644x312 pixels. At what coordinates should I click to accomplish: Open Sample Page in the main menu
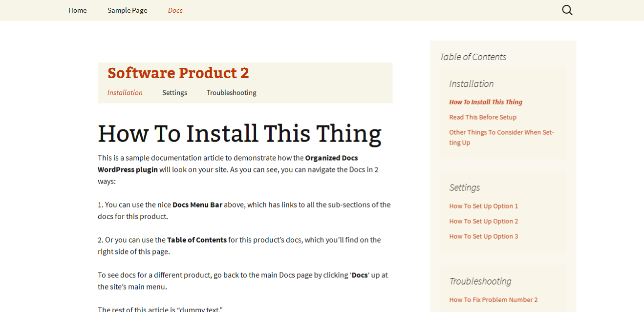click(x=127, y=10)
